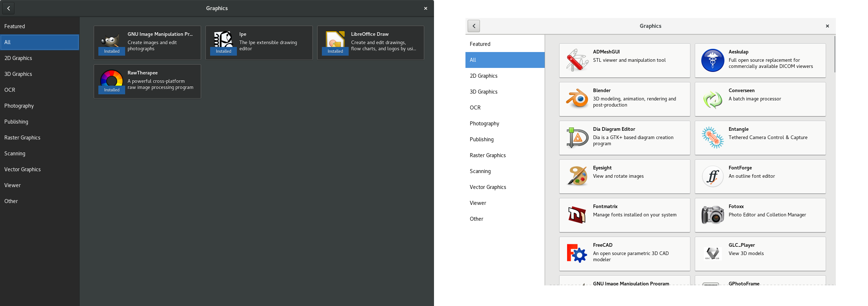The height and width of the screenshot is (306, 868).
Task: Click the Eyesight paint palette icon
Action: [x=577, y=176]
